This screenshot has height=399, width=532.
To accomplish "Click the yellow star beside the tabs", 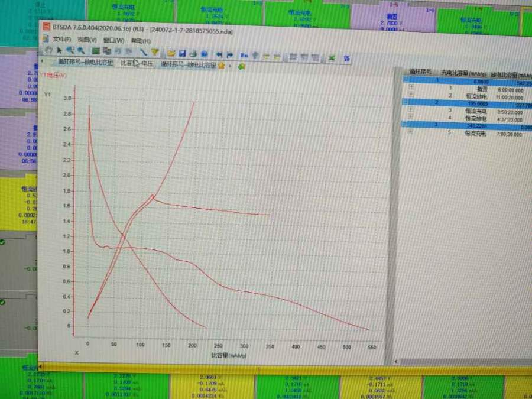I will 221,66.
